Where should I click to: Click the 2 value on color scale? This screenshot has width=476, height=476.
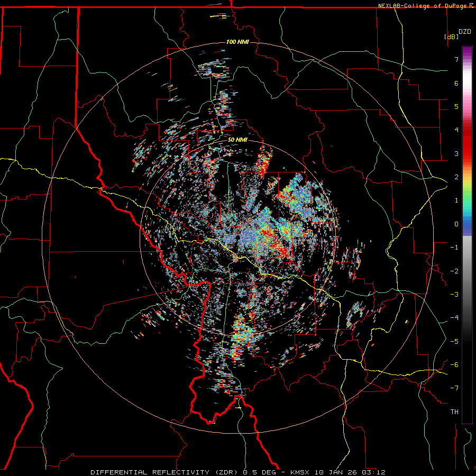point(456,177)
